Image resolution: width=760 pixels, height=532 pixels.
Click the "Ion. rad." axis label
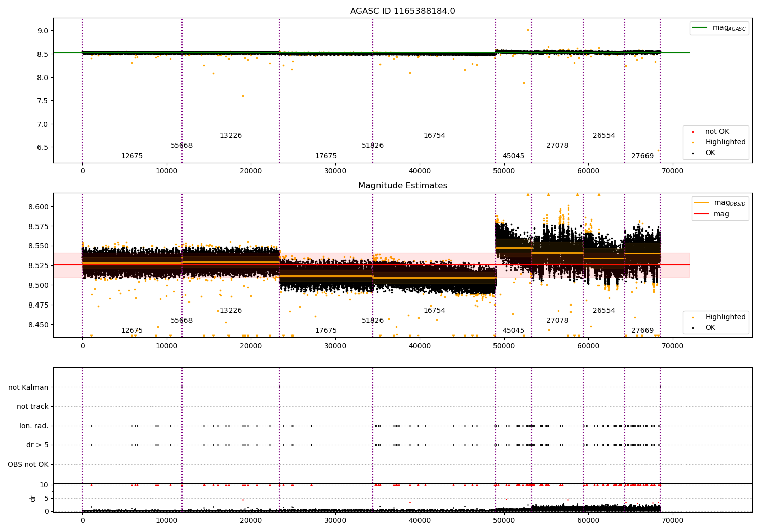coord(34,426)
